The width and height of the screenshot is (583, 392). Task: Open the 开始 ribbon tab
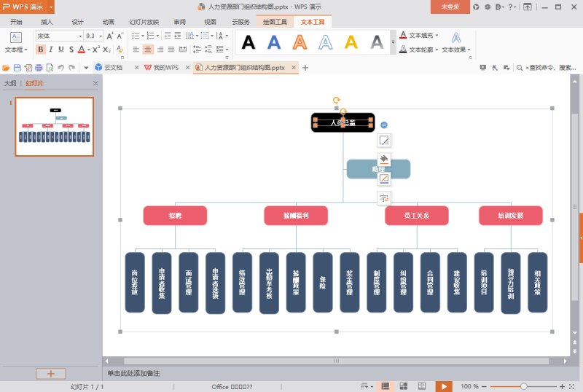pos(16,22)
